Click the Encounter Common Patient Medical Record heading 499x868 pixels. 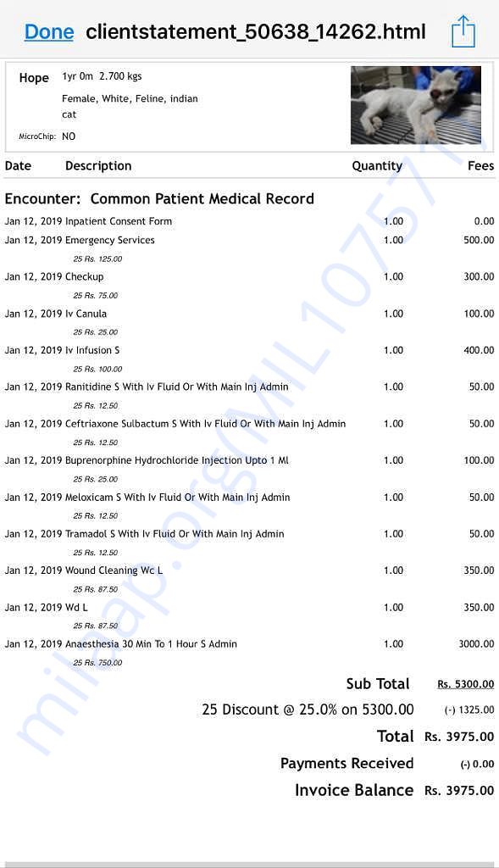[x=159, y=198]
